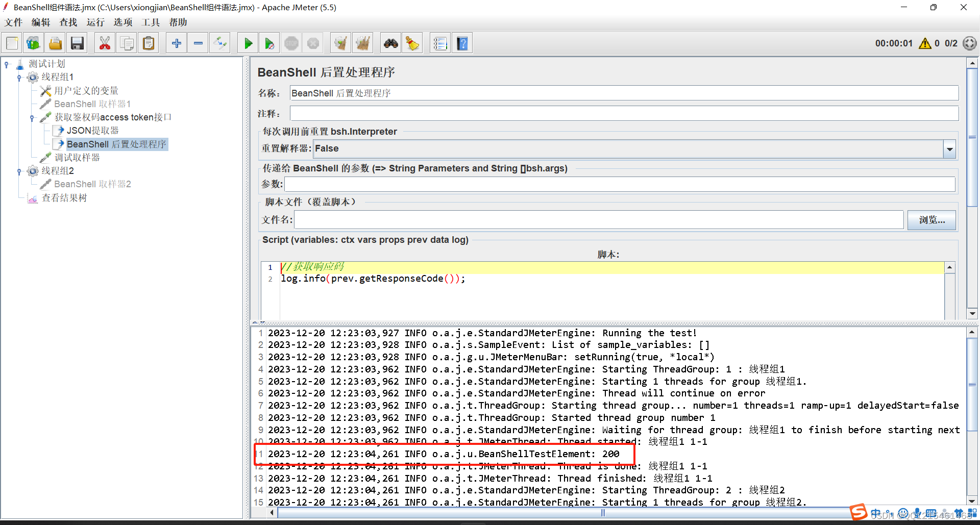
Task: Click the Cut scissors icon
Action: click(x=105, y=43)
